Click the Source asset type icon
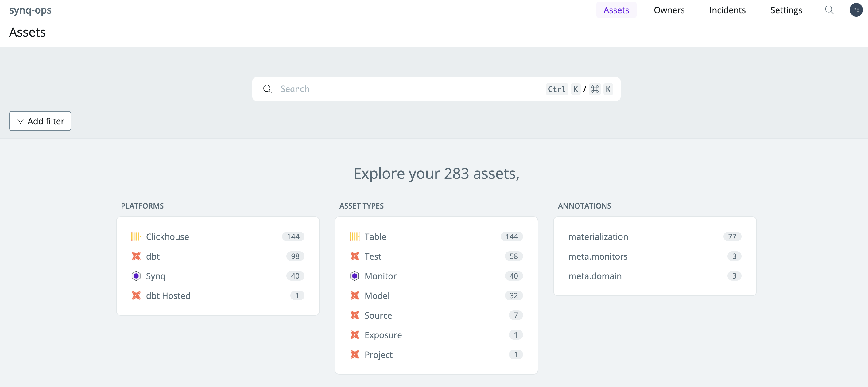 click(x=355, y=315)
